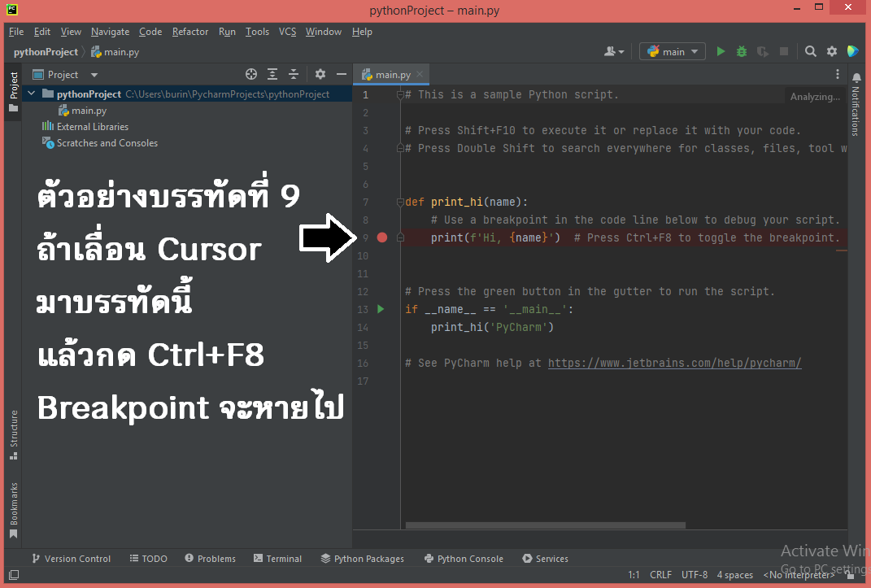This screenshot has height=588, width=871.
Task: Open Project panel options gear
Action: (x=320, y=74)
